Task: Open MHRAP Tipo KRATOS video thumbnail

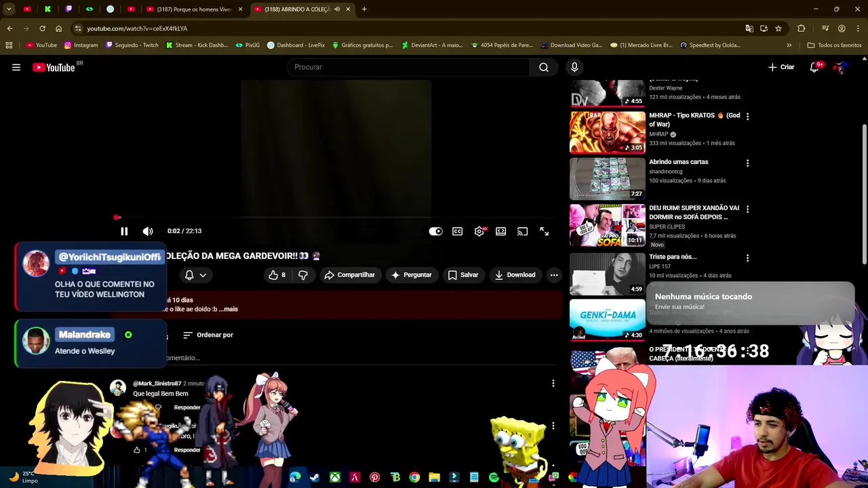Action: tap(608, 132)
